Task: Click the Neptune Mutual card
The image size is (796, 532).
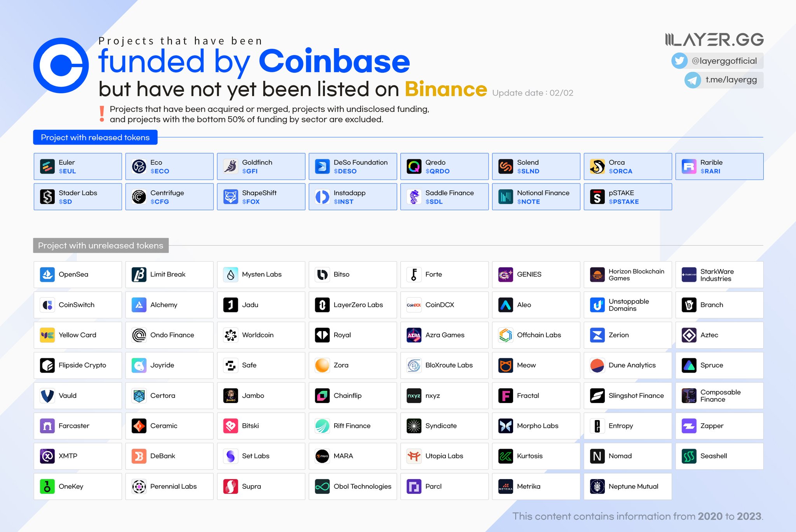Action: [x=627, y=486]
